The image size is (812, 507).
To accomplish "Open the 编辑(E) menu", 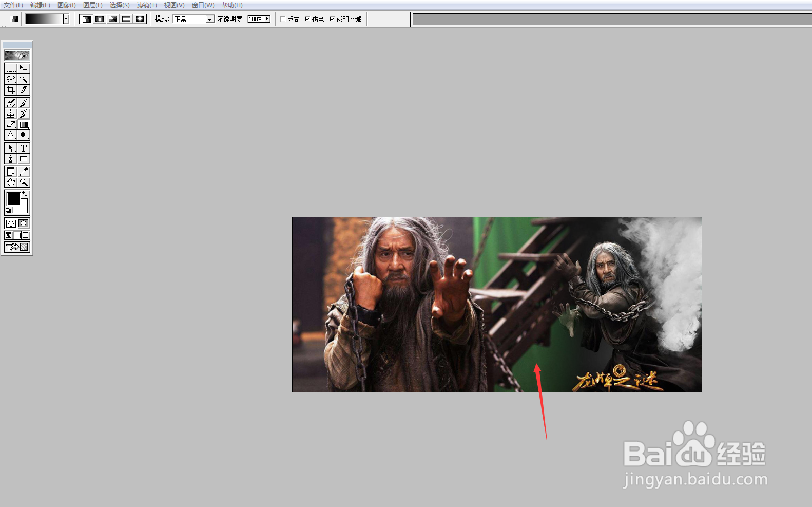I will pyautogui.click(x=40, y=5).
